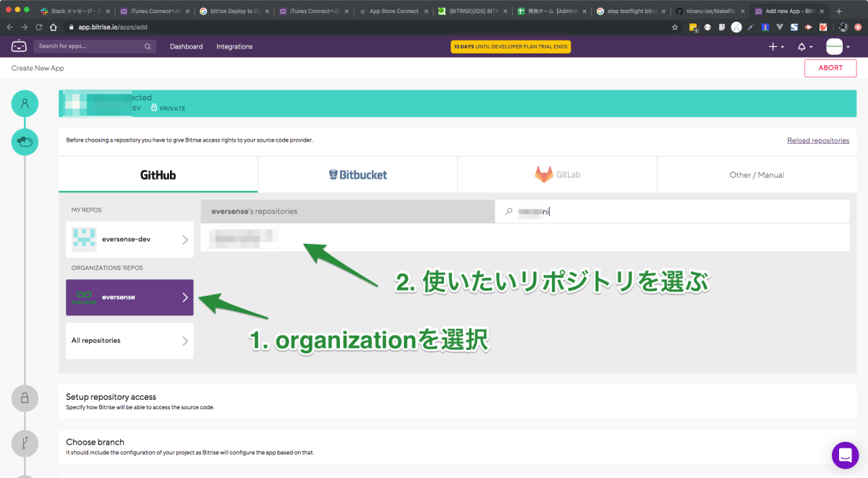
Task: Open the notifications bell menu
Action: pyautogui.click(x=804, y=46)
